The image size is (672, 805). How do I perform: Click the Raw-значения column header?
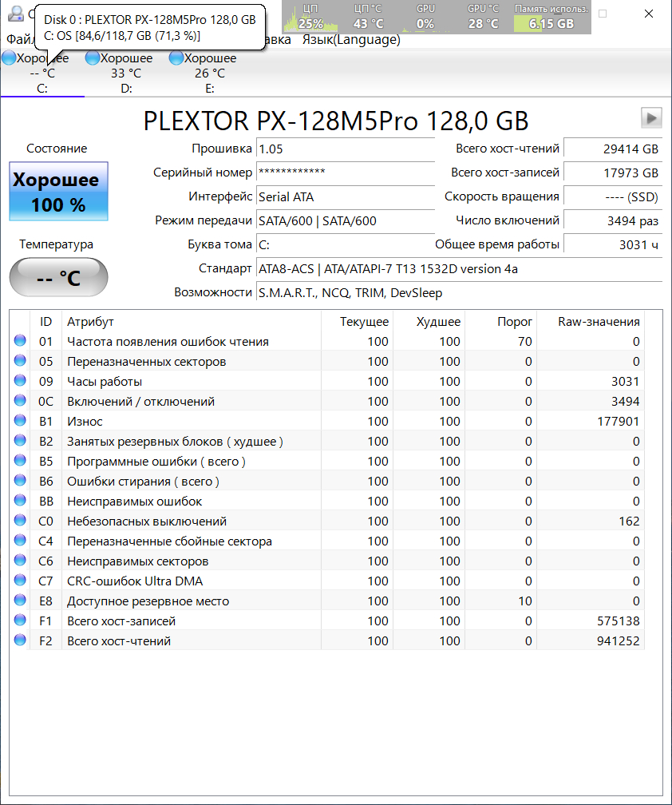click(x=591, y=321)
